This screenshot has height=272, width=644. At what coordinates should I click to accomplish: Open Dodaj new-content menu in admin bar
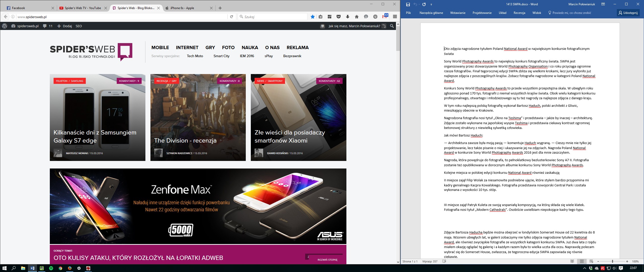[x=65, y=26]
